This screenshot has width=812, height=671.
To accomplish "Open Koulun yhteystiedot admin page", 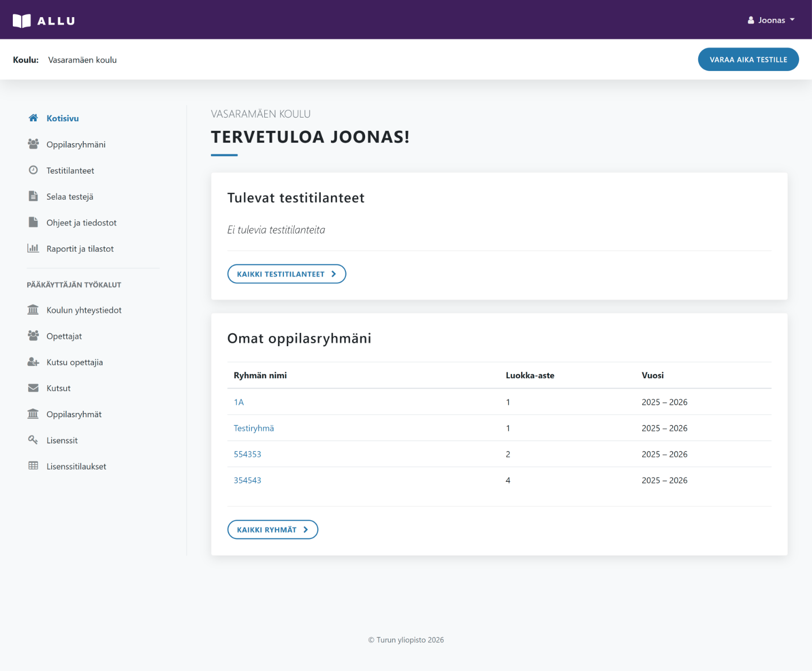I will click(x=84, y=310).
